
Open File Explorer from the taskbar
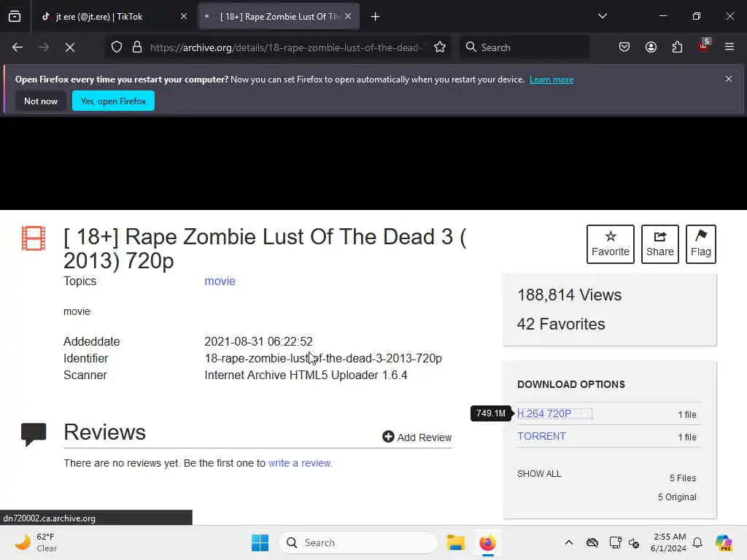455,542
